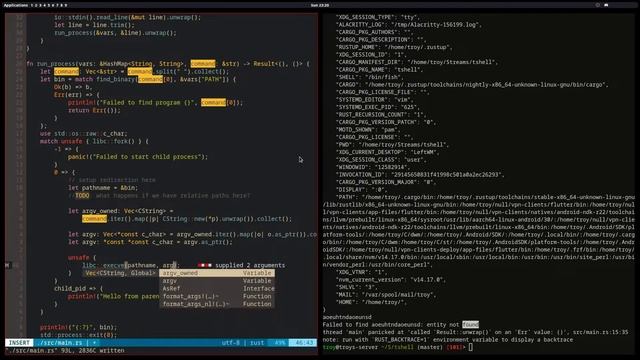Image resolution: width=640 pixels, height=360 pixels.
Task: Click the RUST_BACKTRACE=1 note line in terminal
Action: pyautogui.click(x=448, y=340)
